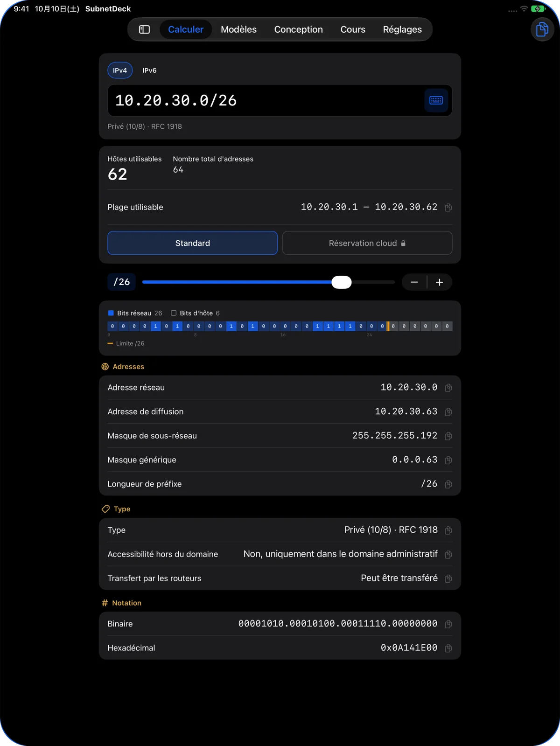Image resolution: width=560 pixels, height=746 pixels.
Task: Open the copy-all documents icon
Action: pyautogui.click(x=542, y=29)
